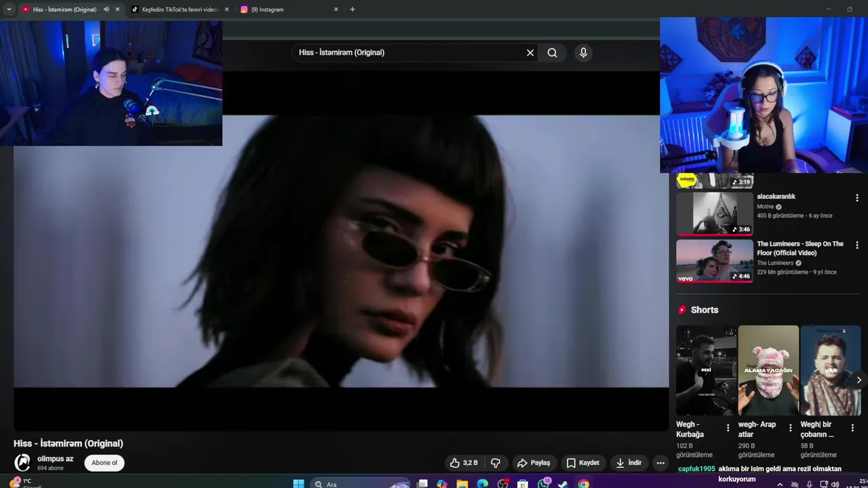Open the Chrome tab search dropdown arrow
The image size is (868, 488).
tap(9, 9)
